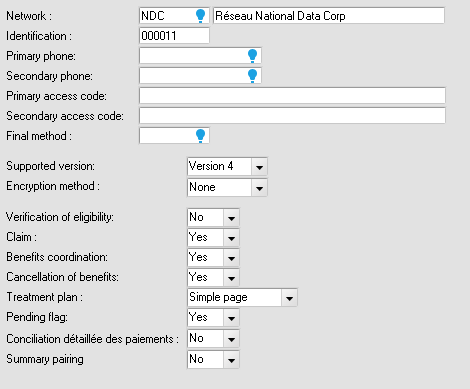Expand the Benefits coordination dropdown
470x389 pixels.
pyautogui.click(x=231, y=258)
